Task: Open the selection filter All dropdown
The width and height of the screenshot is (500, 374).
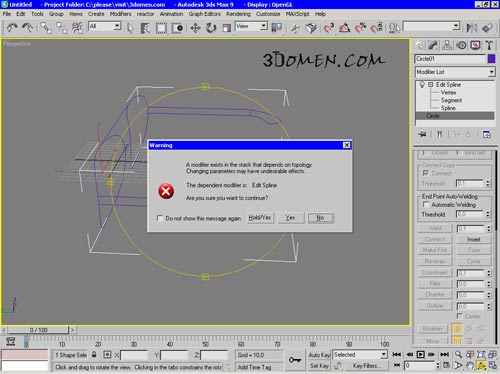Action: [104, 26]
